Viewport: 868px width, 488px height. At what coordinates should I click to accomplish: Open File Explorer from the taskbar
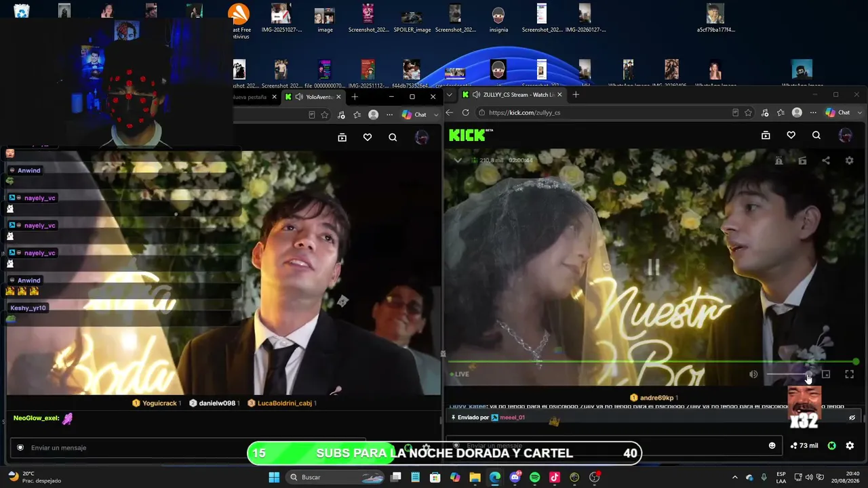click(475, 477)
